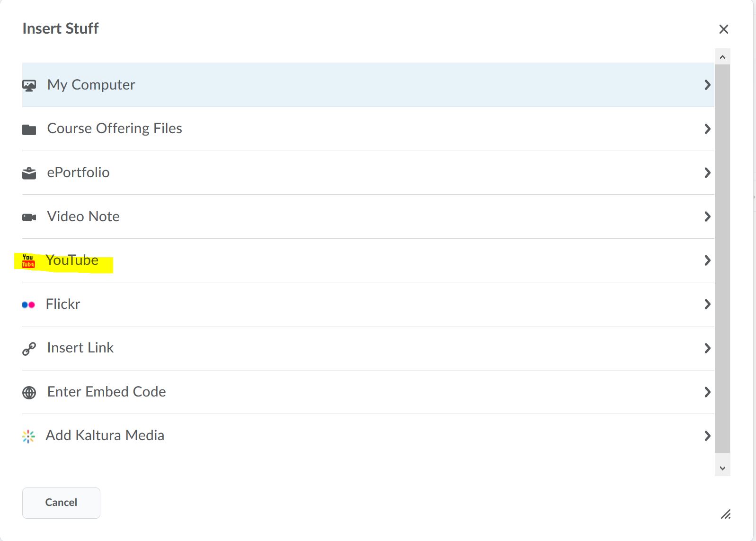Select the YouTube option label
The image size is (756, 541).
pyautogui.click(x=72, y=260)
